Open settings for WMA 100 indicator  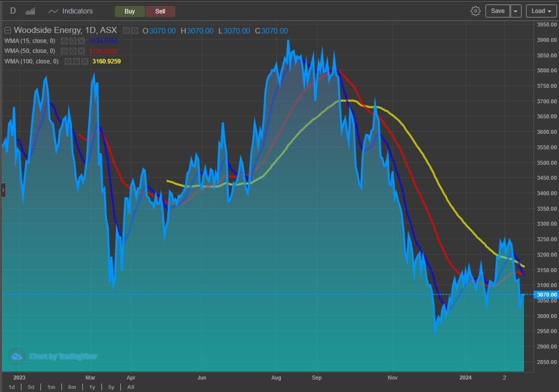[76, 61]
